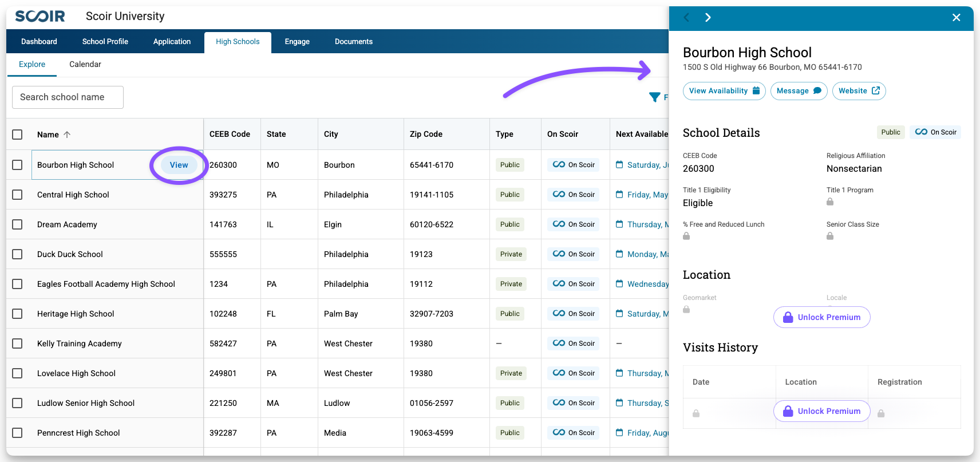Click the Title 1 Program lock icon
Screen dimensions: 980x462
830,202
